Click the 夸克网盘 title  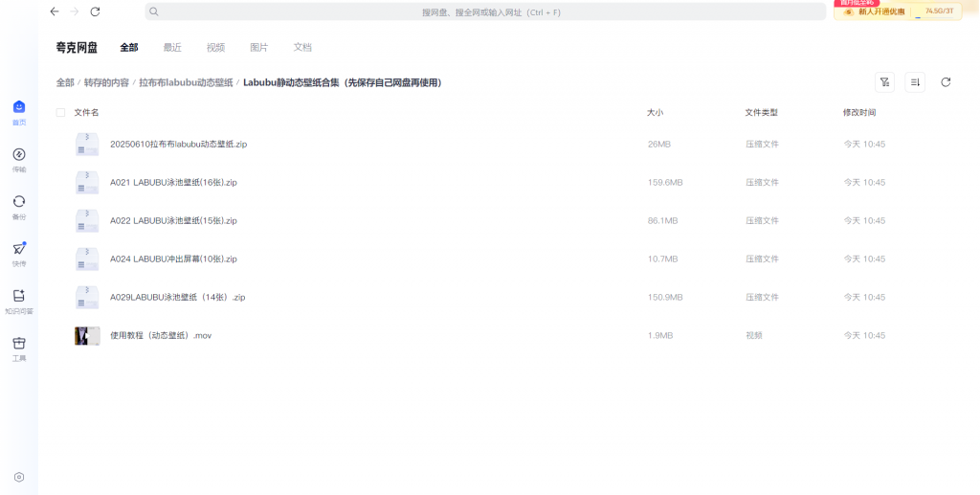coord(77,48)
